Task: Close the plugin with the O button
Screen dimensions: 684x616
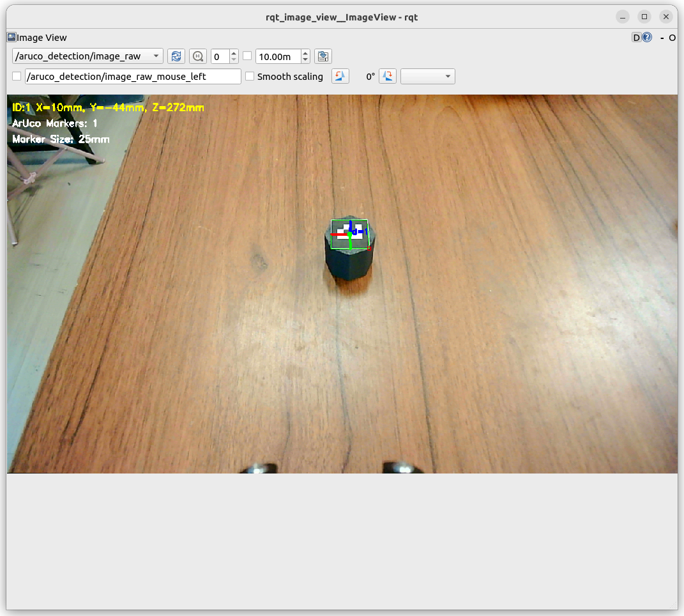Action: pos(673,38)
